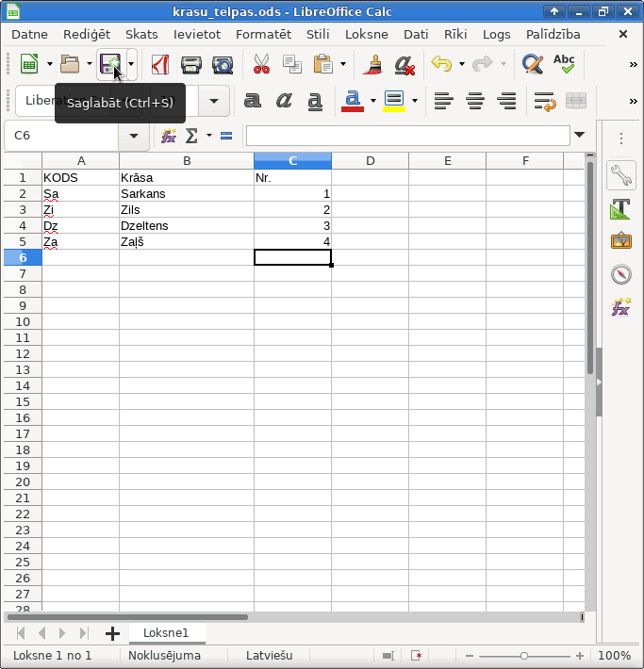The height and width of the screenshot is (669, 644).
Task: Export directly as PDF
Action: click(x=160, y=64)
